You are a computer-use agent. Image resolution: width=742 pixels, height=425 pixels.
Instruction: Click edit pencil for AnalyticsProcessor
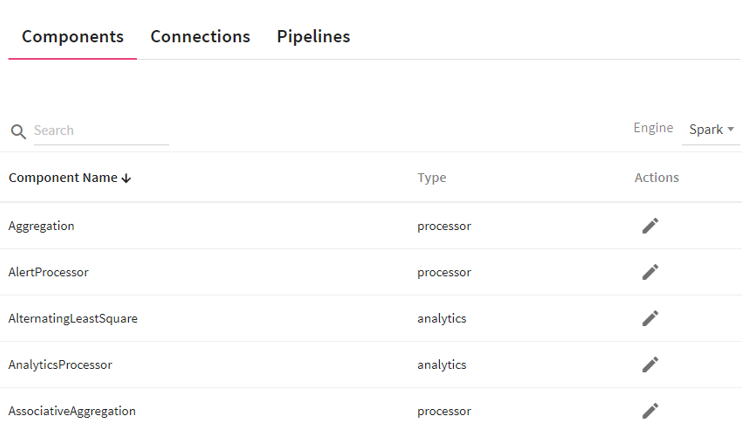pos(650,364)
